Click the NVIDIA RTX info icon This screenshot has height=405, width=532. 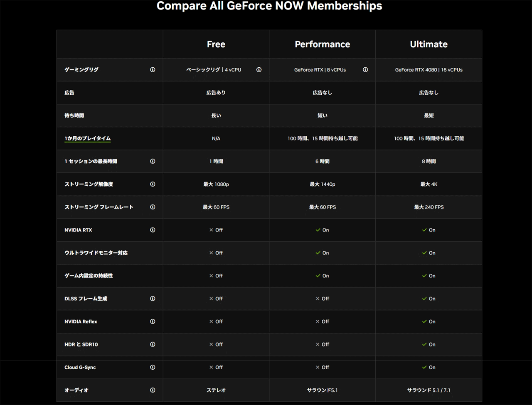(x=153, y=230)
